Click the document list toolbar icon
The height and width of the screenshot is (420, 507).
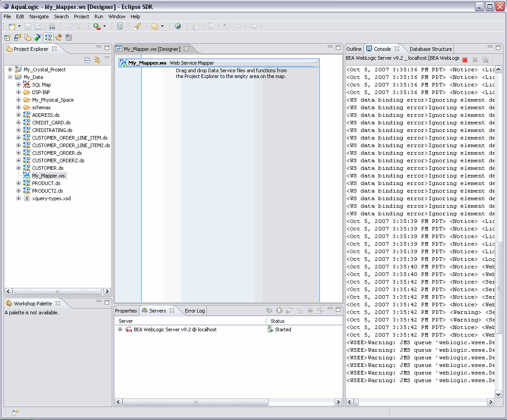click(120, 27)
